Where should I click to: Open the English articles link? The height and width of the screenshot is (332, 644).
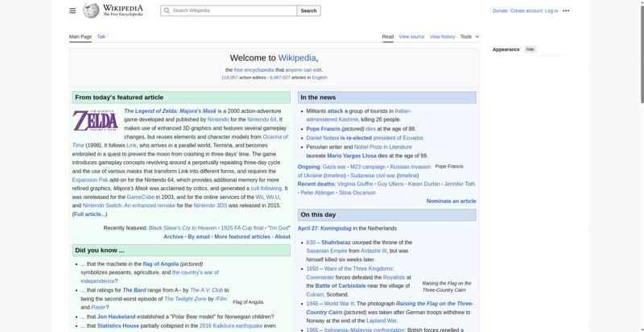point(319,77)
